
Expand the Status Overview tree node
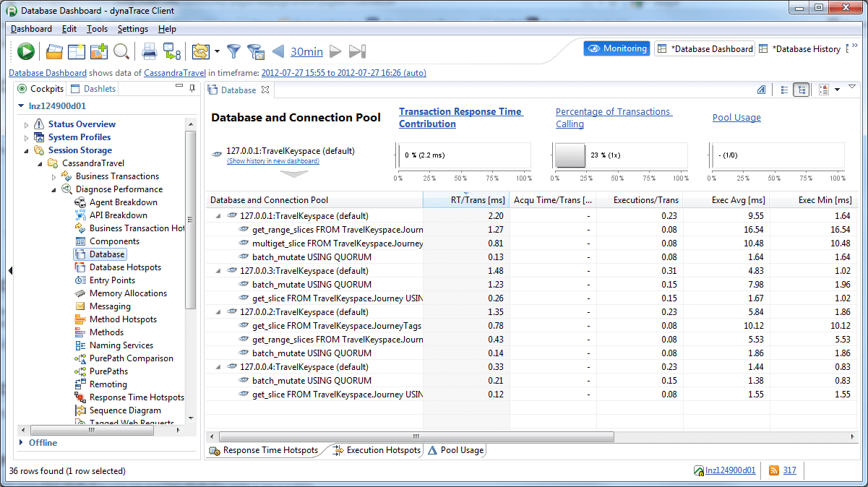pyautogui.click(x=27, y=124)
